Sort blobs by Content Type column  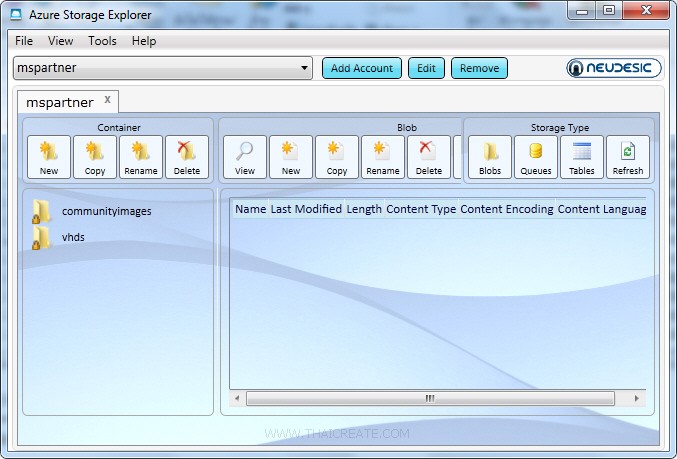point(421,209)
